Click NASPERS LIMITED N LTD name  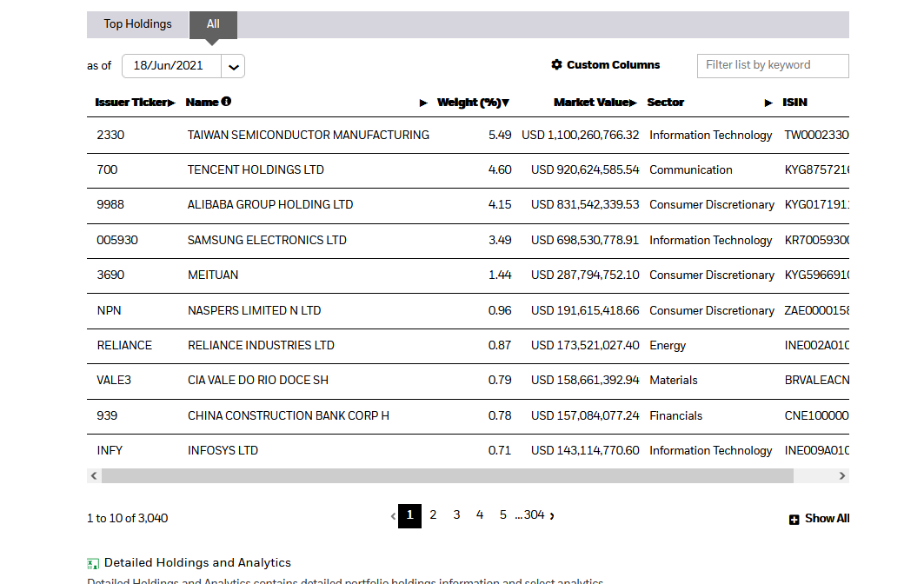click(254, 310)
